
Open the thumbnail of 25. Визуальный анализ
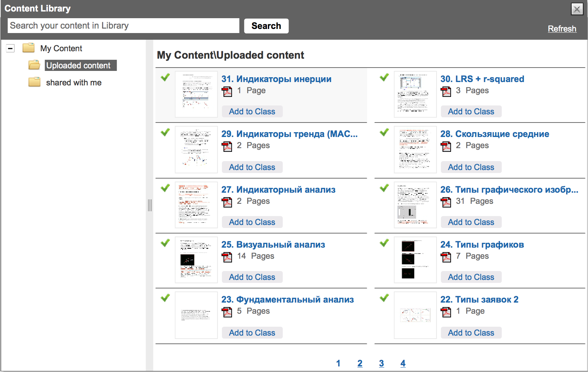pos(196,260)
